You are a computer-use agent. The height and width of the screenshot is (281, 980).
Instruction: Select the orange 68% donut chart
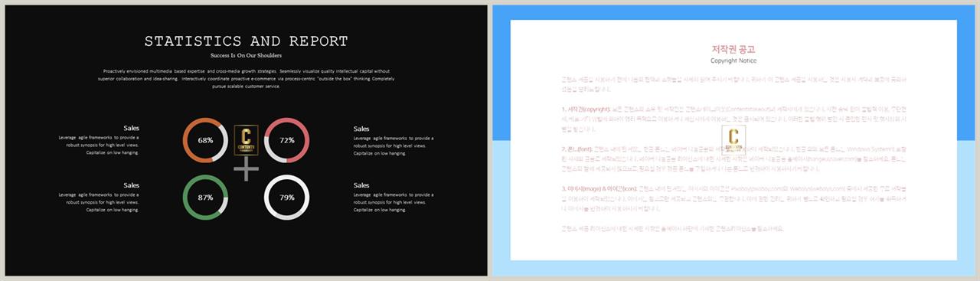tap(205, 140)
